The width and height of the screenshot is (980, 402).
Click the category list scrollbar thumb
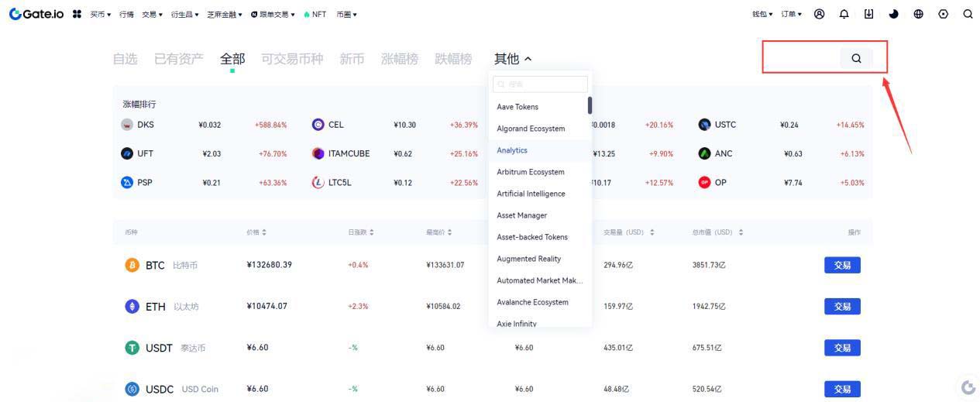pyautogui.click(x=590, y=105)
